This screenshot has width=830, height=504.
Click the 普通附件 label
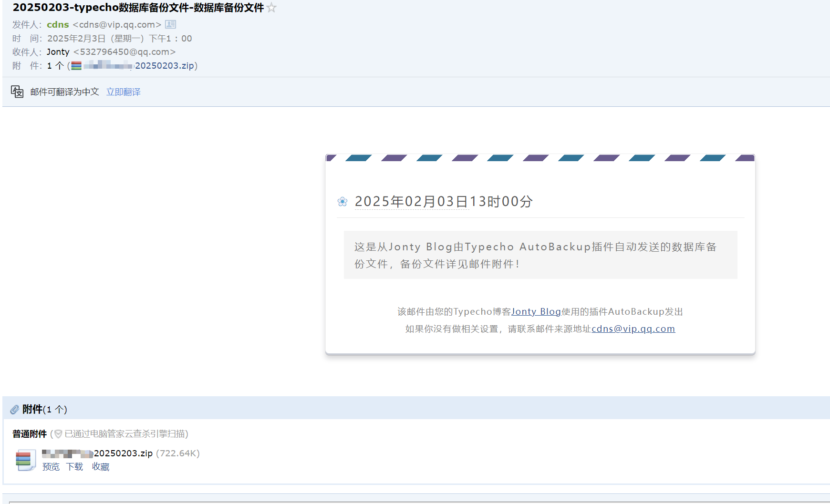(30, 434)
